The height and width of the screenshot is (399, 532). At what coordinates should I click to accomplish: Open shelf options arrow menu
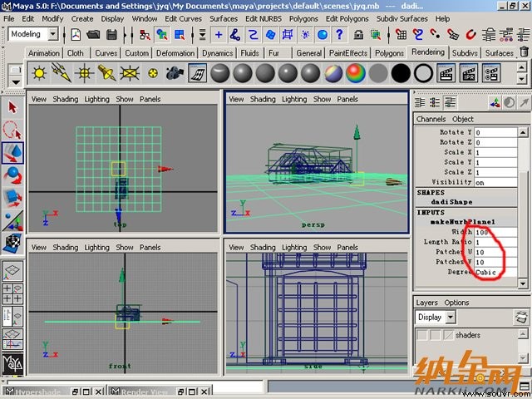coord(16,82)
